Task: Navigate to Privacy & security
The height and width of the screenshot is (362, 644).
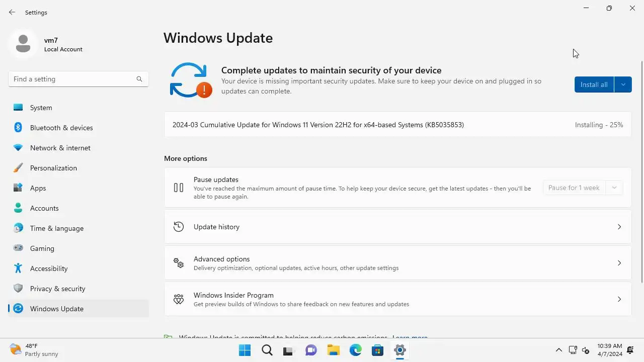Action: pyautogui.click(x=78, y=289)
